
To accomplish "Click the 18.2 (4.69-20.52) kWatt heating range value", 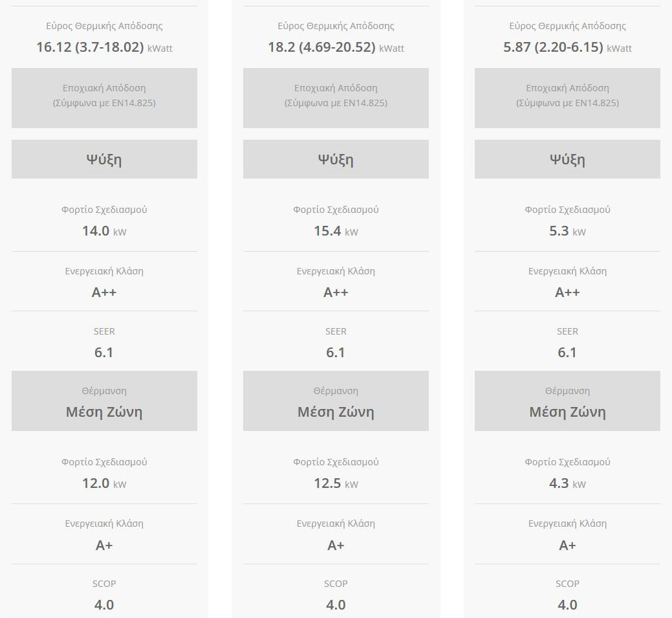I will (x=336, y=47).
